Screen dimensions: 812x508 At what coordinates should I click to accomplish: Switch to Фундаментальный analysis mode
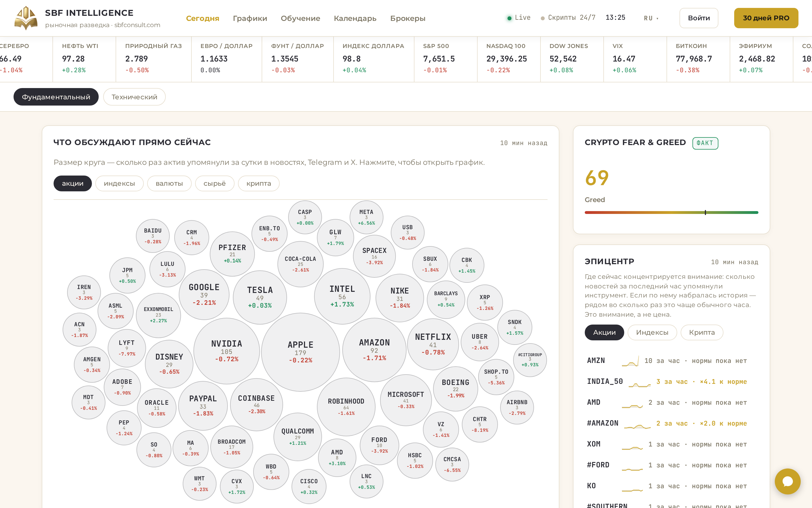(56, 97)
